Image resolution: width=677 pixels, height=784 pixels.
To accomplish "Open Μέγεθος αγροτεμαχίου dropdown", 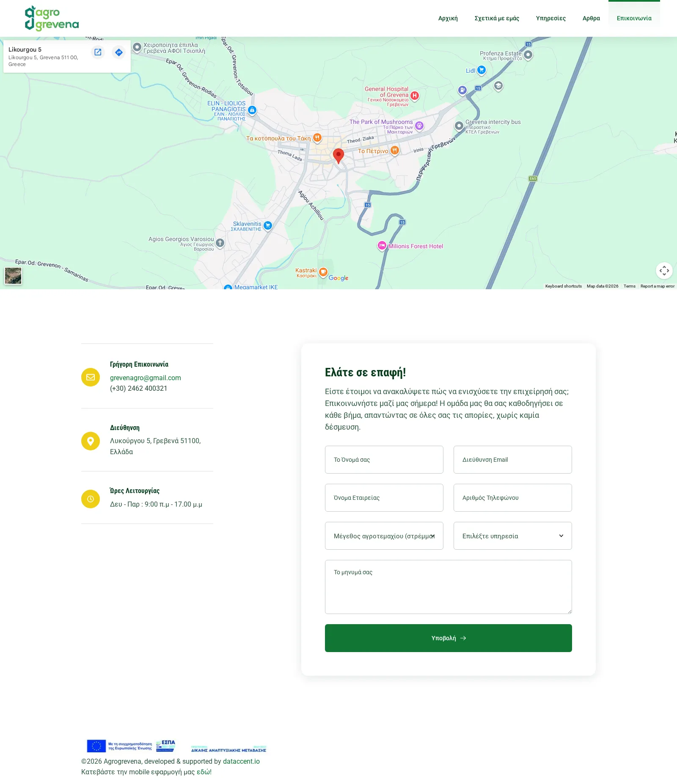I will pyautogui.click(x=384, y=536).
